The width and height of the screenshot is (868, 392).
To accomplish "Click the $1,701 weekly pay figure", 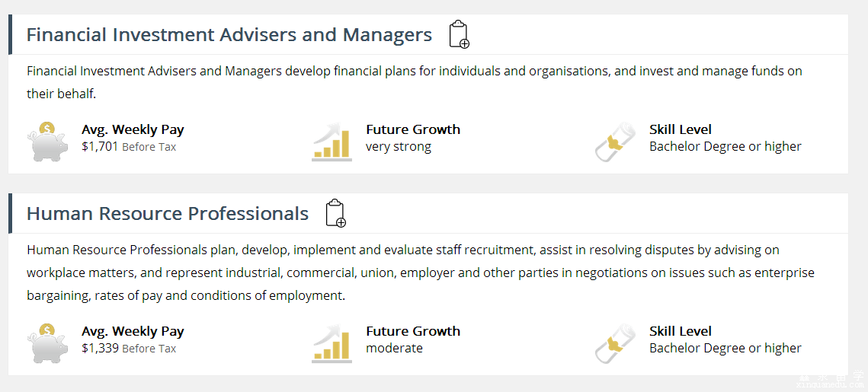I will click(x=100, y=147).
